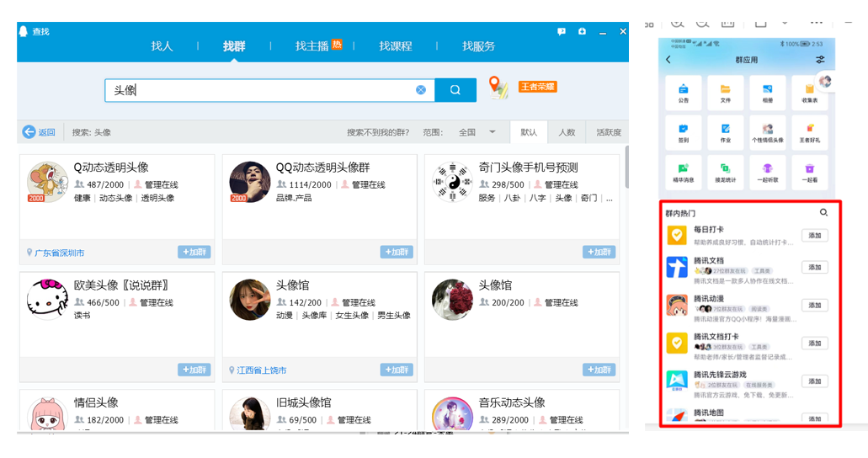Viewport: 868px width, 458px height.
Task: Click the map location pin icon
Action: point(498,88)
